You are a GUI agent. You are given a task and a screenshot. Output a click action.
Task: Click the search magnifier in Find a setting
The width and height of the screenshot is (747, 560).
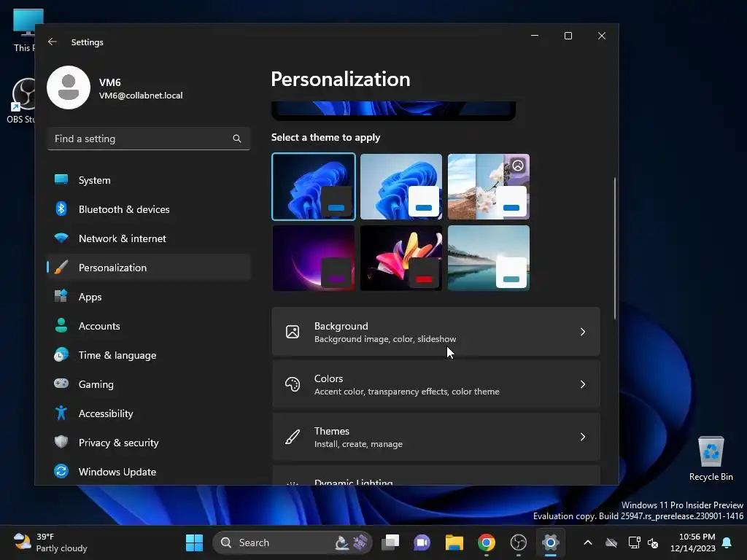(x=237, y=139)
